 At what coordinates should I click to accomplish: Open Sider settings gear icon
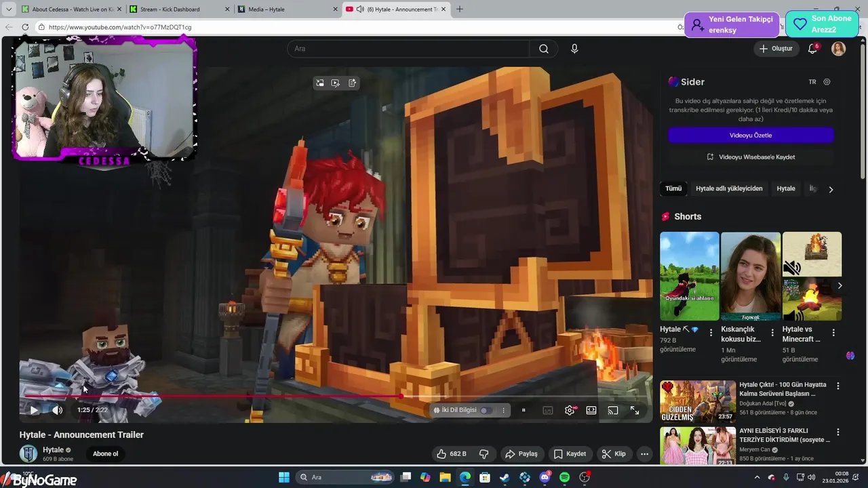[827, 82]
